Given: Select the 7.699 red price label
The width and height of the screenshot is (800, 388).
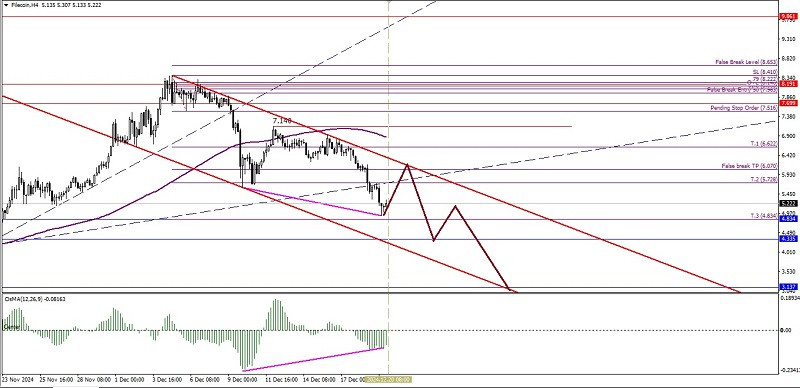Looking at the screenshot, I should pyautogui.click(x=788, y=103).
